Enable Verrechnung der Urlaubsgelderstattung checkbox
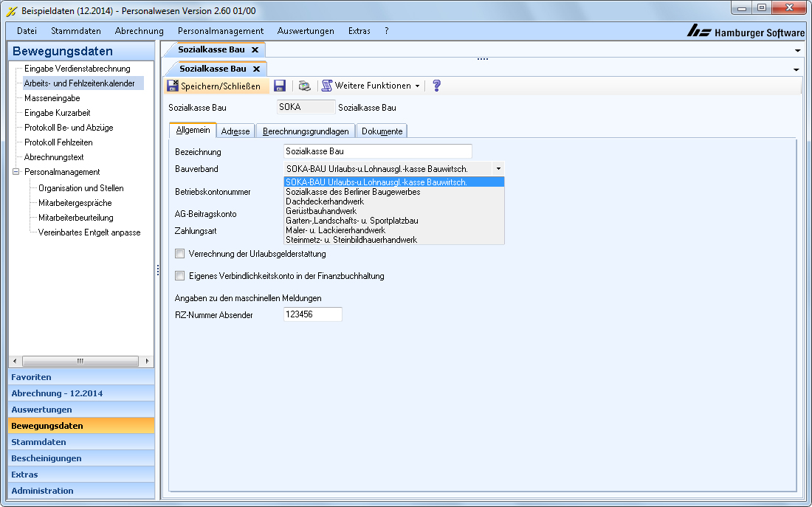The height and width of the screenshot is (507, 812). tap(179, 254)
